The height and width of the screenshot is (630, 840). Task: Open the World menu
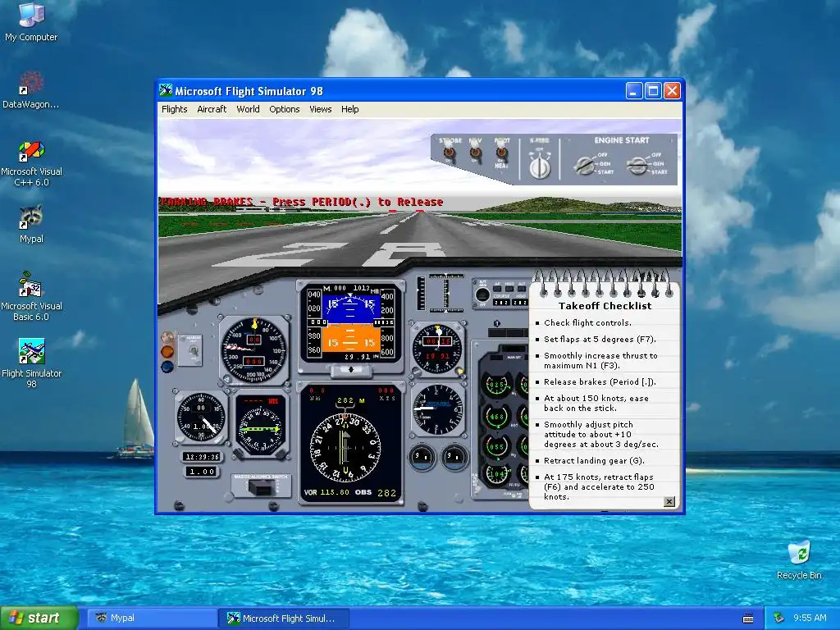click(248, 109)
